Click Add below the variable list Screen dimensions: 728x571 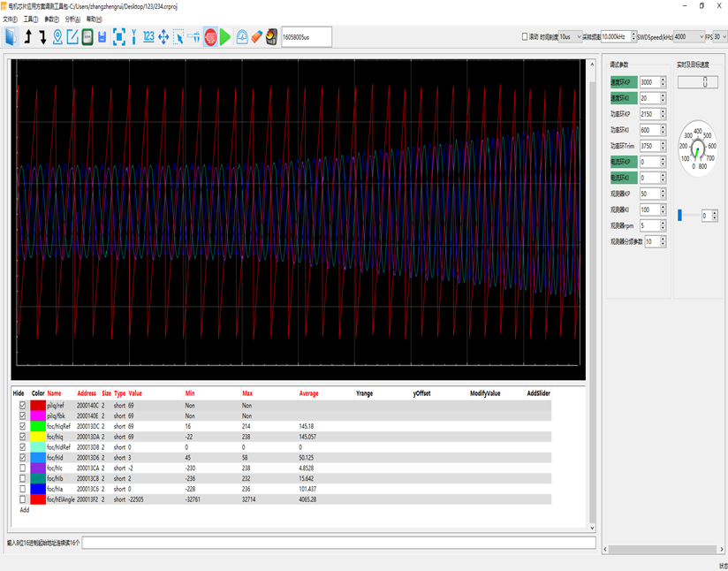point(25,510)
